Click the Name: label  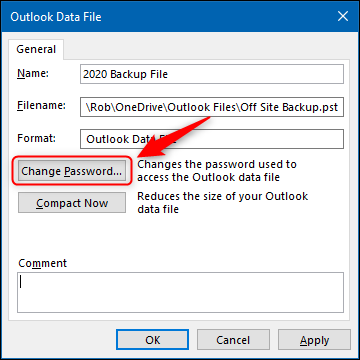[x=33, y=73]
